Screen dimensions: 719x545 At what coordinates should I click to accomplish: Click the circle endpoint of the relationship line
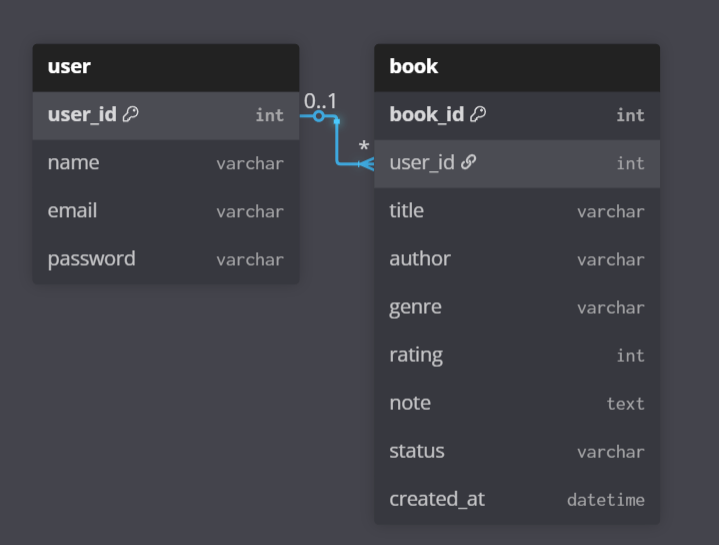[319, 116]
